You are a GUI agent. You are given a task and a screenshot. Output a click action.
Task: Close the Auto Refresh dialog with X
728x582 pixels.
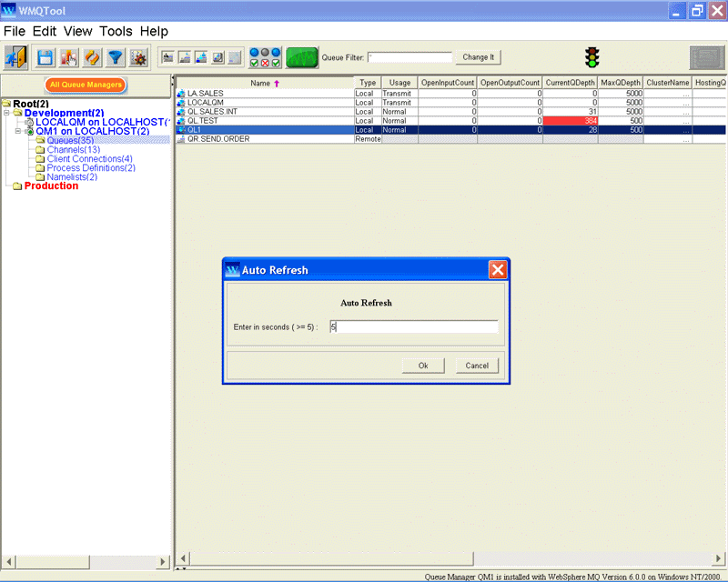[x=498, y=270]
